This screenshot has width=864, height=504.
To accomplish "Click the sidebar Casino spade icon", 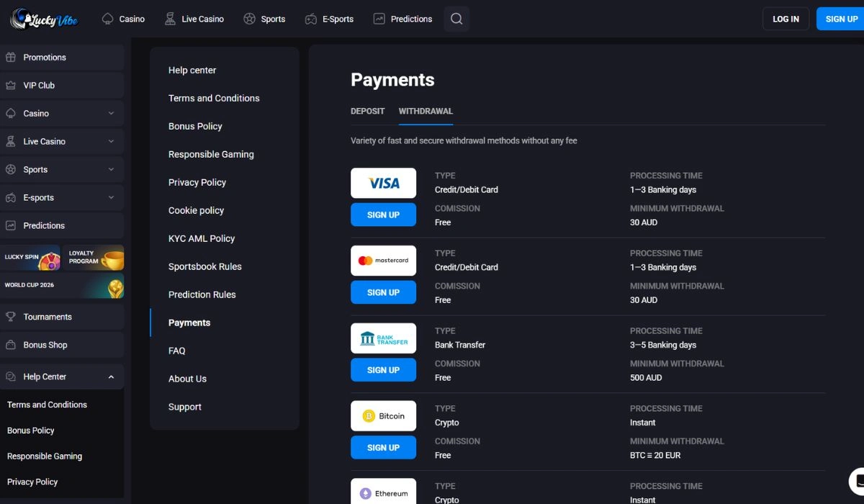I will pos(11,113).
